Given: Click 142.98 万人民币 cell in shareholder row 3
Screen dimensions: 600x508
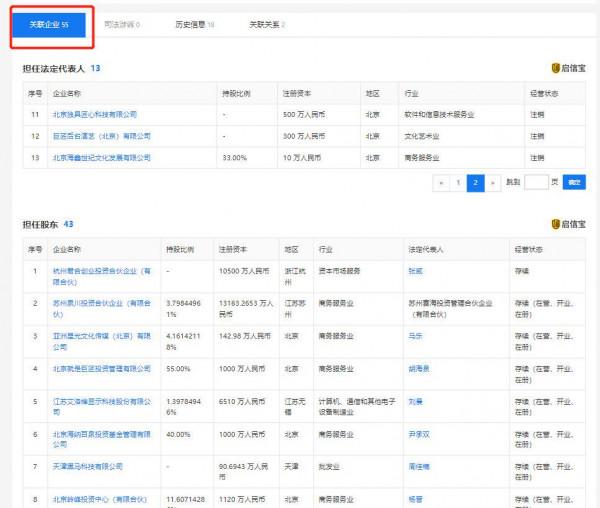Looking at the screenshot, I should (x=245, y=336).
